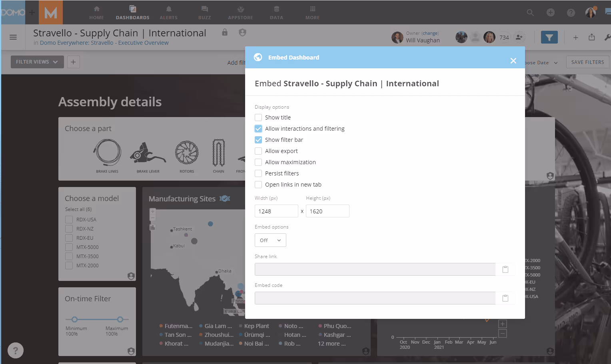Enable Persist filters checkbox

pos(258,173)
